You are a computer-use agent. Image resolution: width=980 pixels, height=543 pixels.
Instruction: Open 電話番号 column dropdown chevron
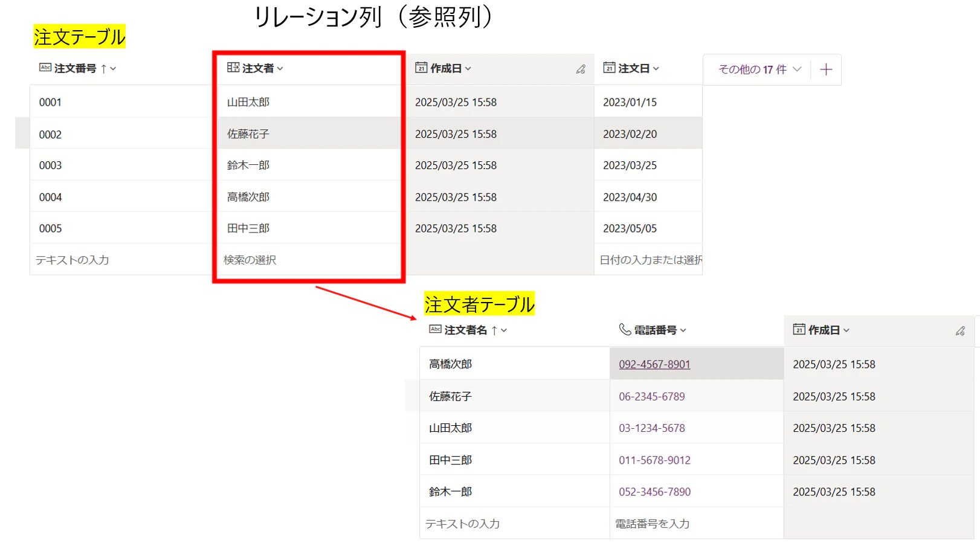click(x=683, y=330)
